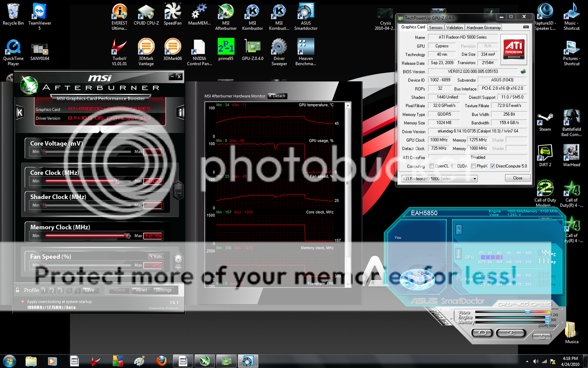The image size is (588, 368).
Task: Launch Steam desktop shortcut
Action: coord(545,122)
